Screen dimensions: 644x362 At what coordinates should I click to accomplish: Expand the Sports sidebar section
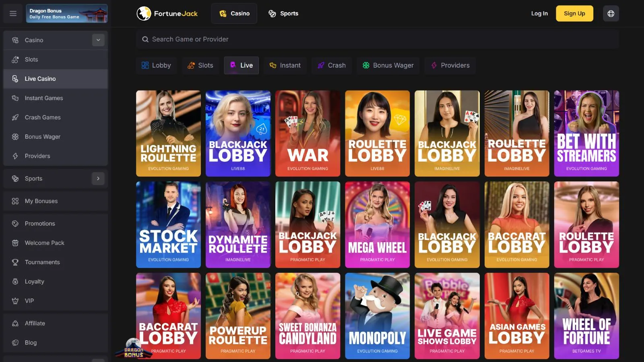98,179
